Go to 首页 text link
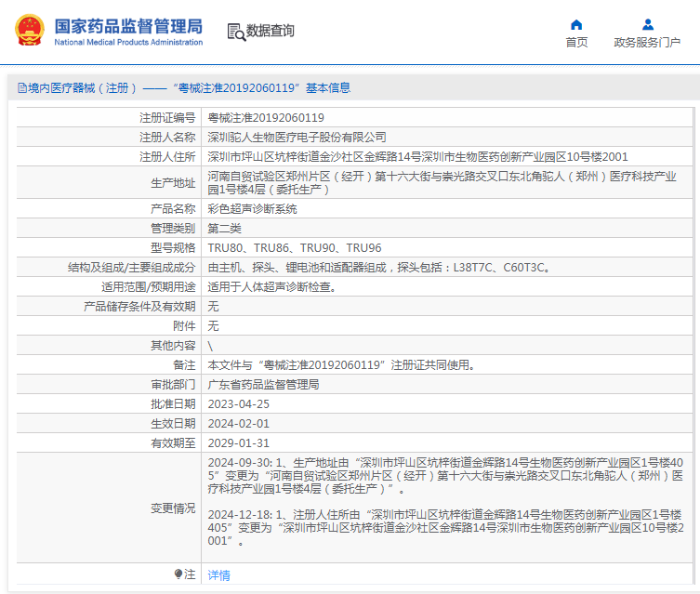Image resolution: width=700 pixels, height=594 pixels. 576,43
